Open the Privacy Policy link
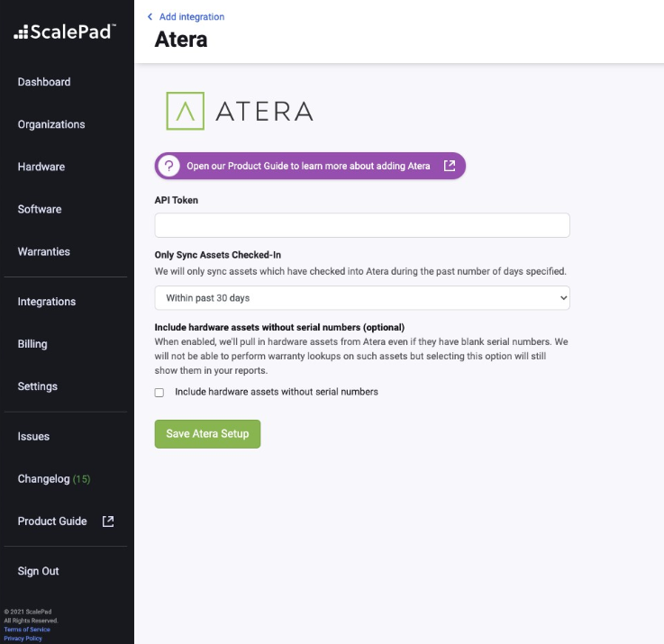Screen dimensions: 664x644 pyautogui.click(x=23, y=638)
